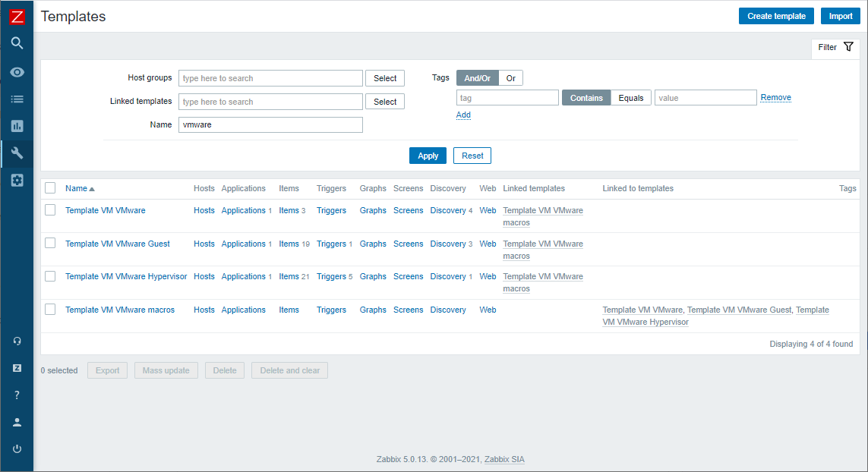
Task: Open the Reports chart icon menu
Action: click(17, 126)
